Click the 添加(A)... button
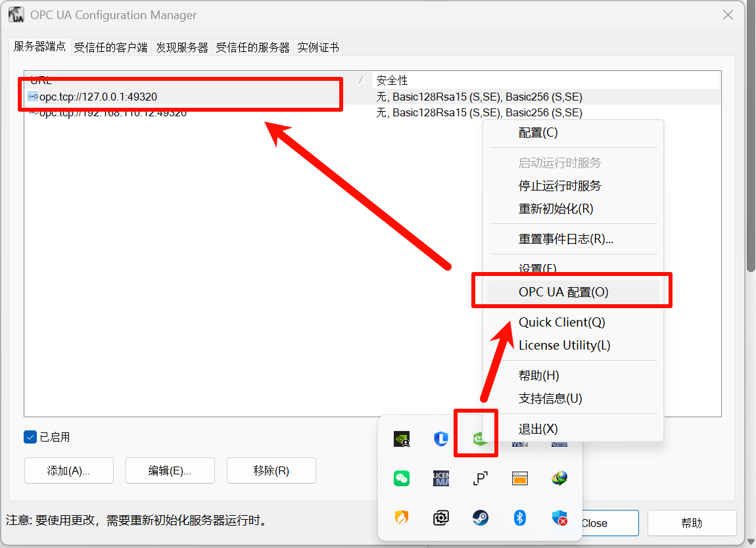 pyautogui.click(x=69, y=470)
